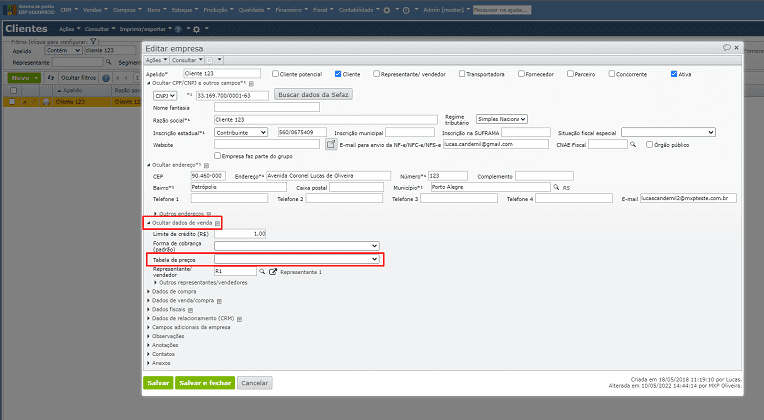Screen dimensions: 764x420
Task: Check the Transportadora checkbox
Action: [x=462, y=74]
